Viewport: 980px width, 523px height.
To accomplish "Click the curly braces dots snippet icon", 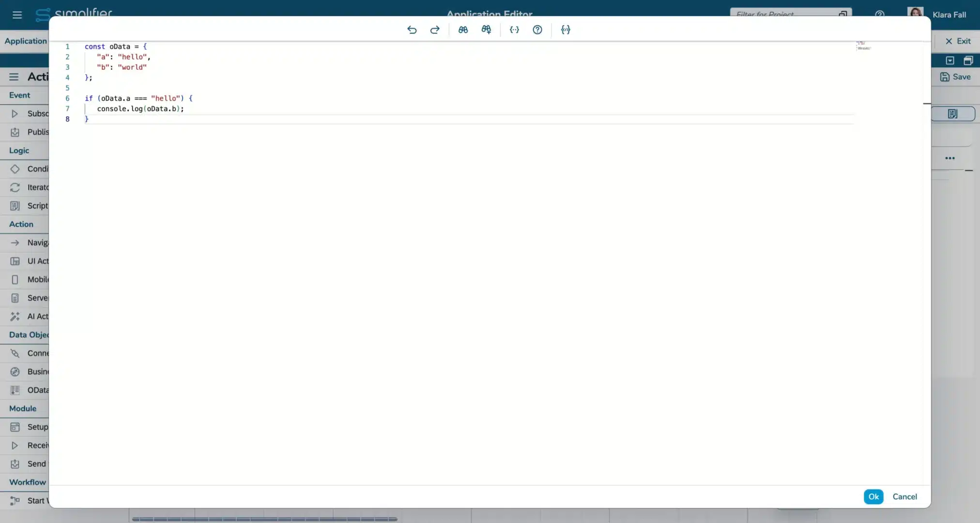I will (x=514, y=30).
